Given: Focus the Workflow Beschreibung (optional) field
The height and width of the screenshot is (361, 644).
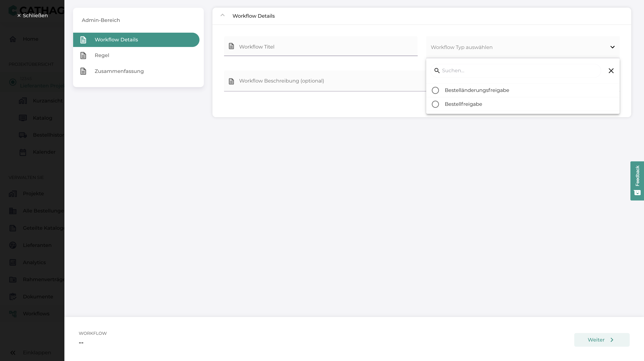Looking at the screenshot, I should click(325, 81).
